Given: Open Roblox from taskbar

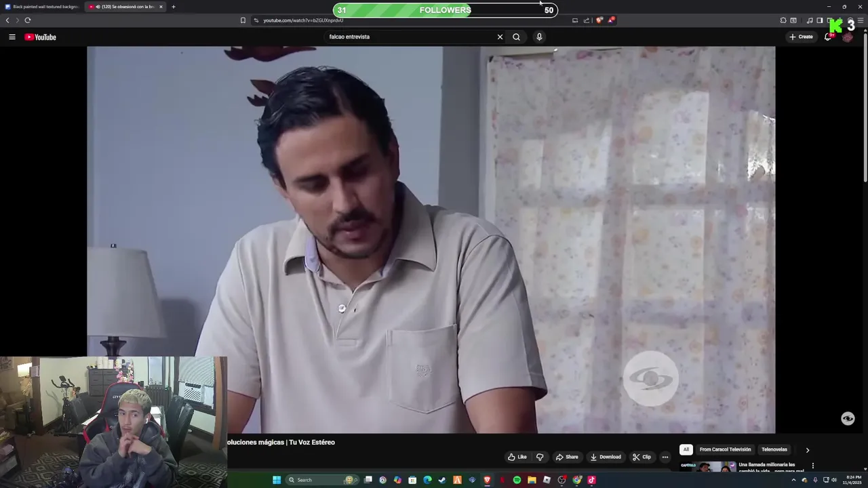Looking at the screenshot, I should (x=547, y=480).
